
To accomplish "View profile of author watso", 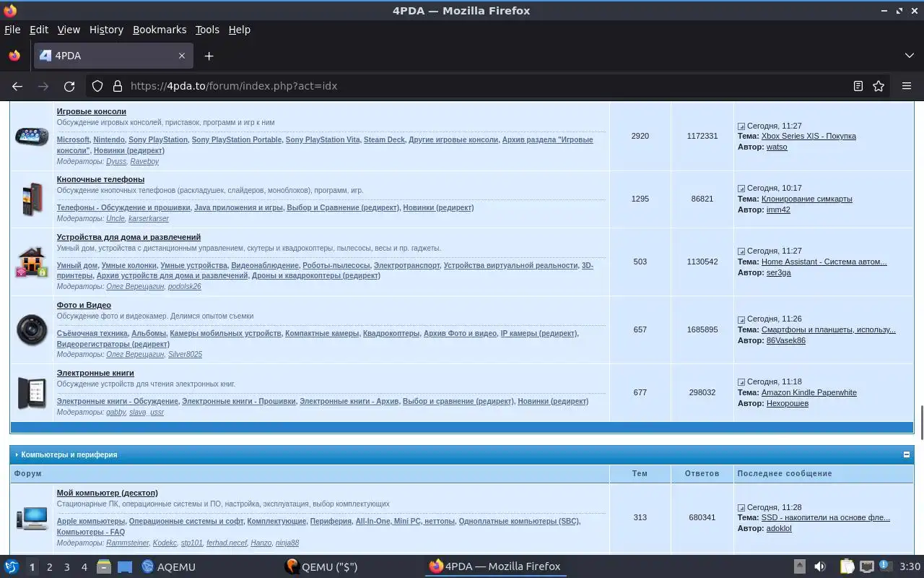I will click(777, 147).
